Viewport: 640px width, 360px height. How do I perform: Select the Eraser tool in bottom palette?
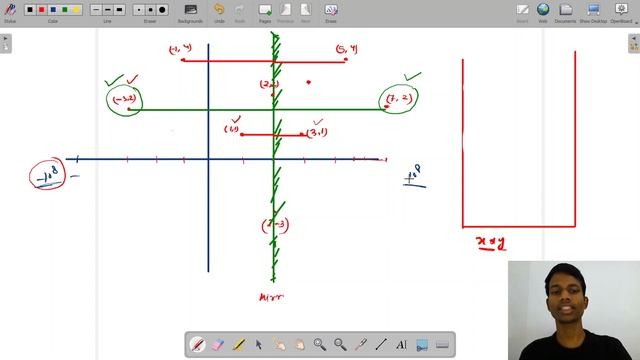point(218,344)
